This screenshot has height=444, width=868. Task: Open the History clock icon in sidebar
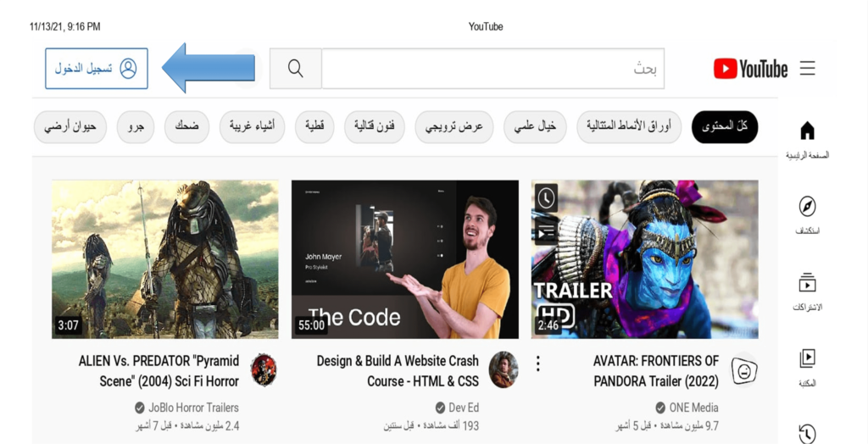tap(807, 434)
